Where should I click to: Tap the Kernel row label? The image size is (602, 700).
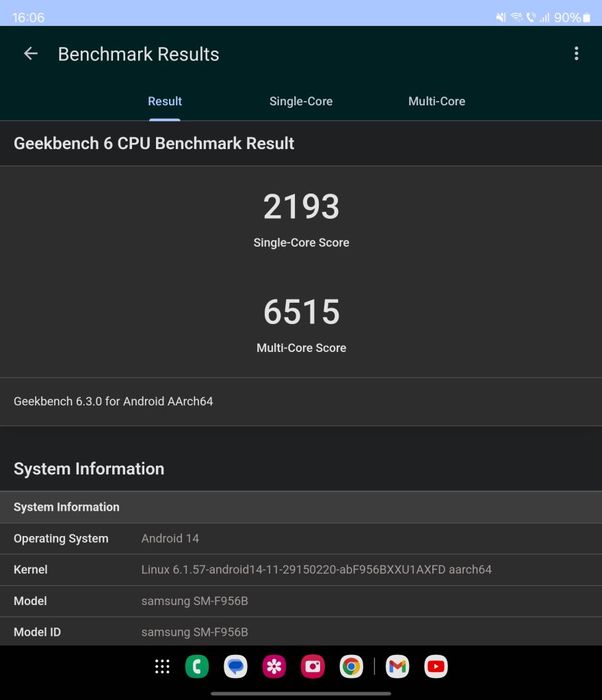pos(30,569)
